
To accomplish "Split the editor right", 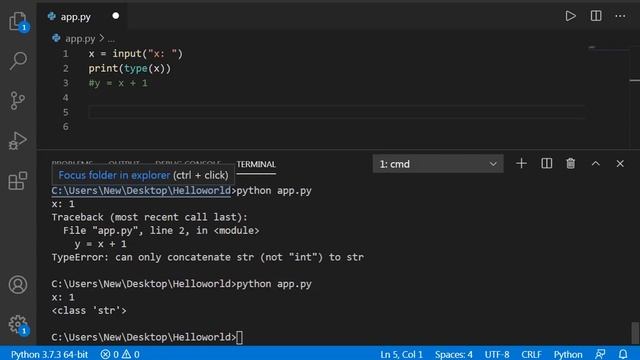I will [596, 16].
